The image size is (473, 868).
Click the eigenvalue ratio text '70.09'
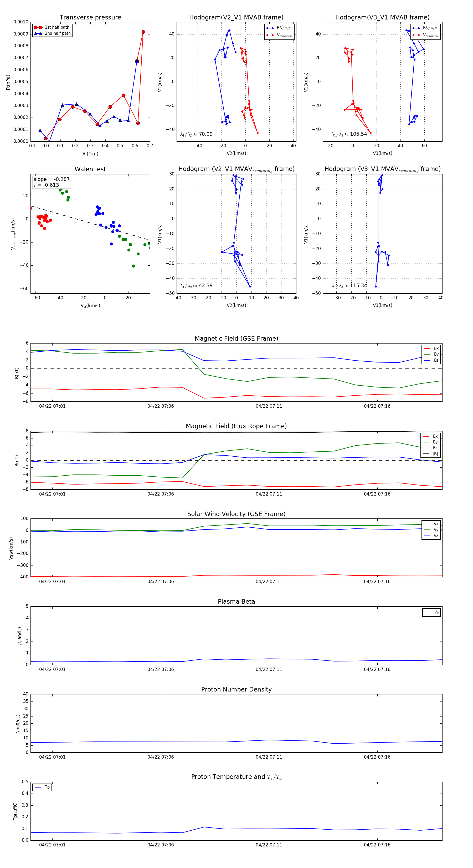click(206, 134)
